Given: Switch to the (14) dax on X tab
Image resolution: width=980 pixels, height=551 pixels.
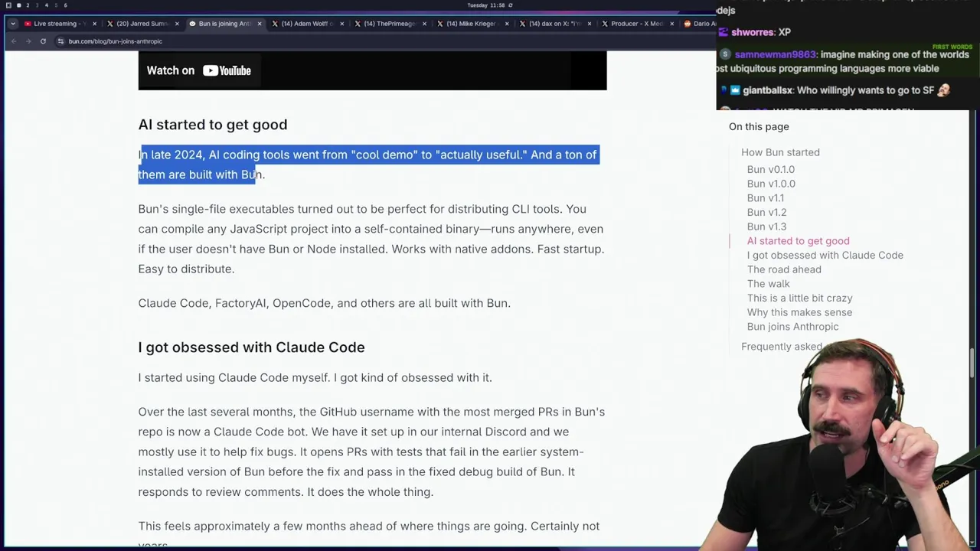Looking at the screenshot, I should [554, 24].
